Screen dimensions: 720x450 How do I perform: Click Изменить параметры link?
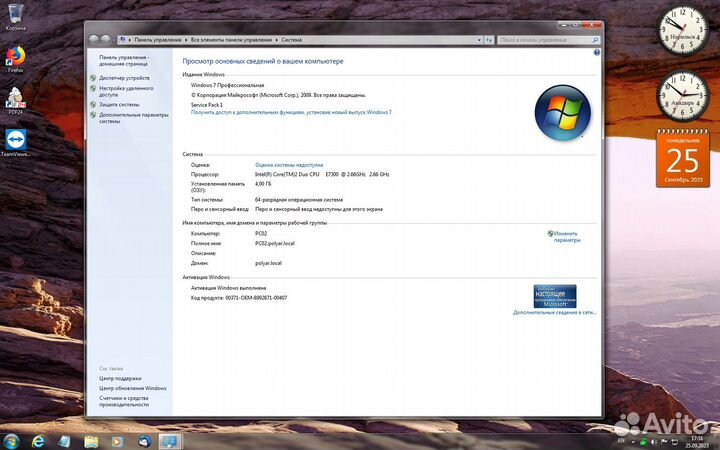[567, 236]
